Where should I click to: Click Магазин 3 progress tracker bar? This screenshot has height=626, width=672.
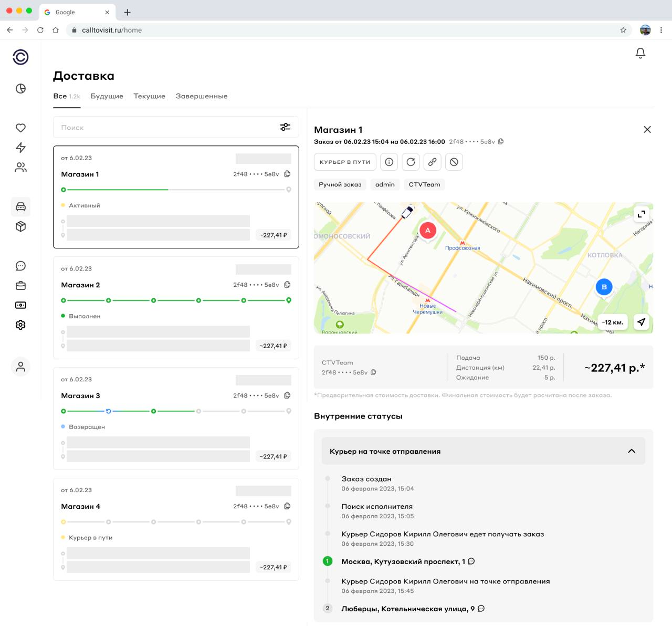tap(176, 411)
